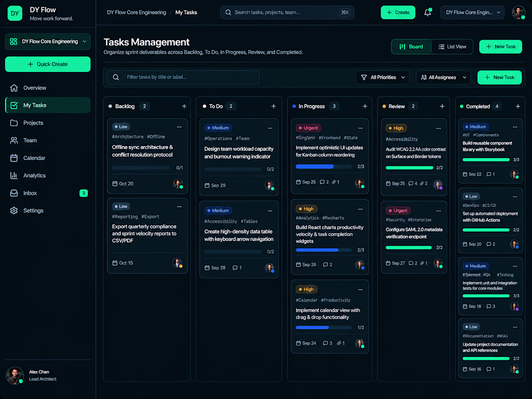Open Alex Chen profile in the sidebar
532x399 pixels.
(x=48, y=375)
